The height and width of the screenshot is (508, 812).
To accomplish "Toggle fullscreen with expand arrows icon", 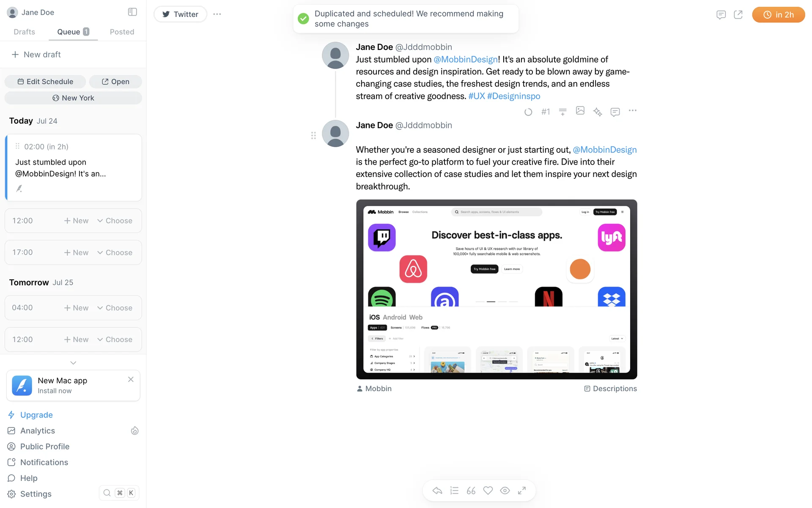I will pos(522,491).
